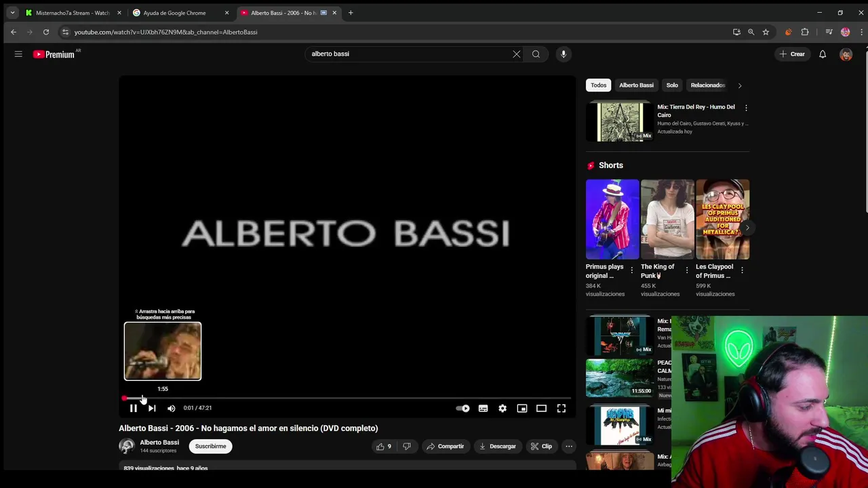The height and width of the screenshot is (488, 868).
Task: Open more video actions three-dot menu
Action: [569, 447]
